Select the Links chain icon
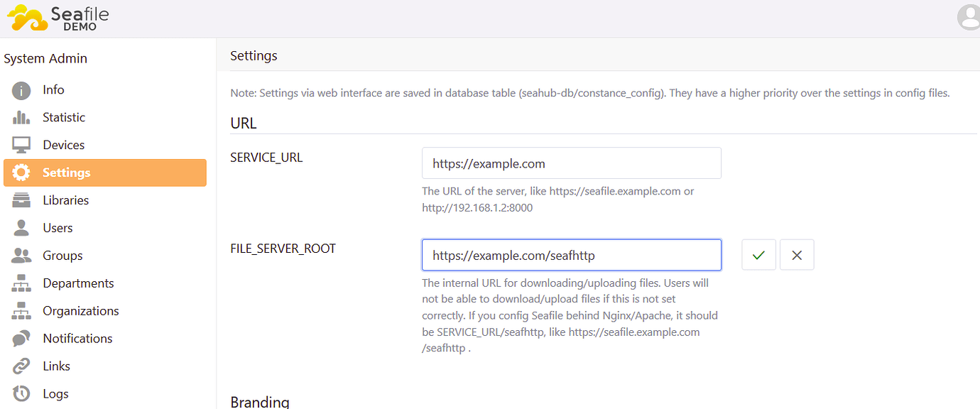Viewport: 980px width, 409px height. click(x=19, y=366)
